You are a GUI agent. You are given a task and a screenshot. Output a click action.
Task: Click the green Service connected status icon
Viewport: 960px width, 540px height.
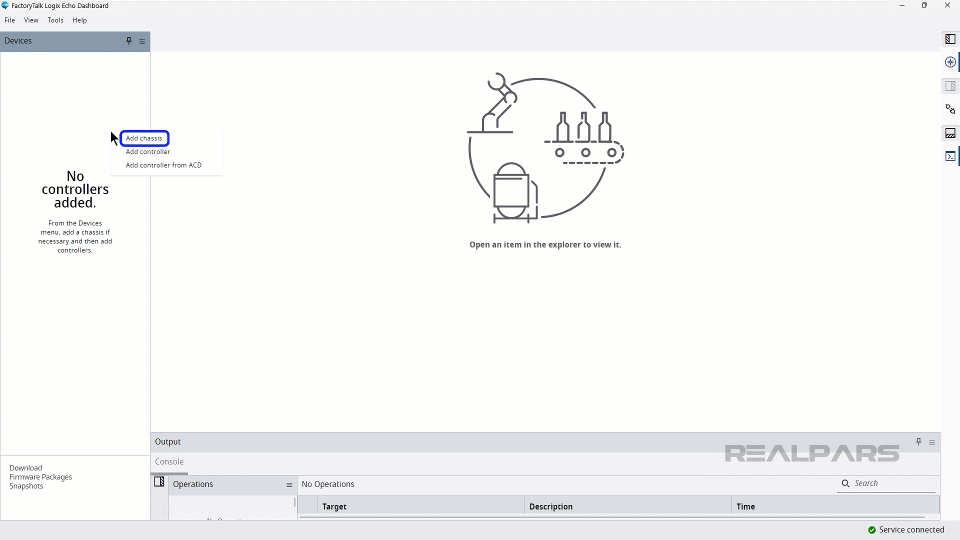tap(872, 530)
